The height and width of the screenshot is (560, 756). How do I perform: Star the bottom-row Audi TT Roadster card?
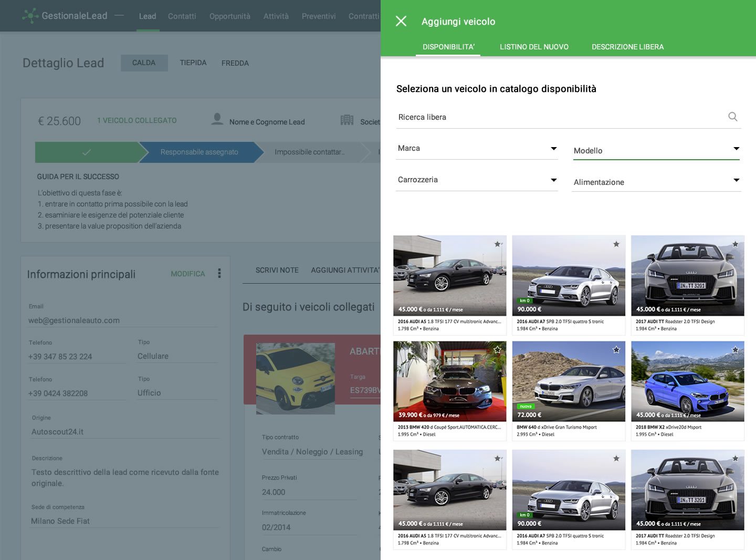coord(736,458)
